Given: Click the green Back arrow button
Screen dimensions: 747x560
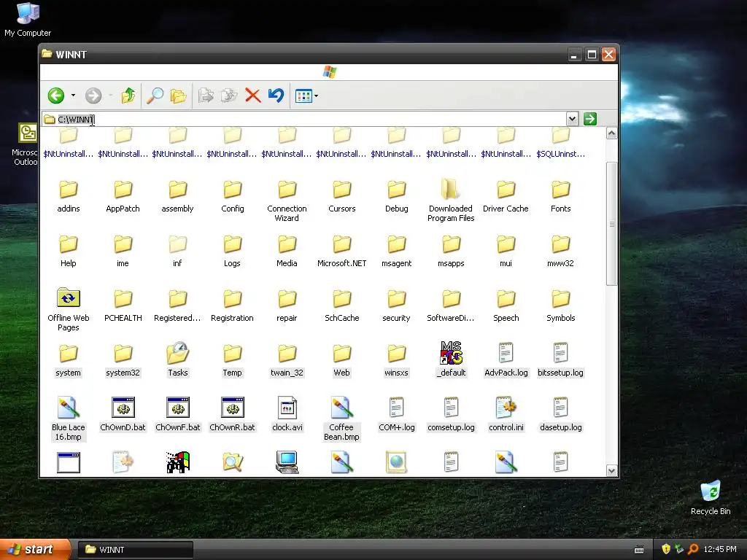Looking at the screenshot, I should 56,96.
